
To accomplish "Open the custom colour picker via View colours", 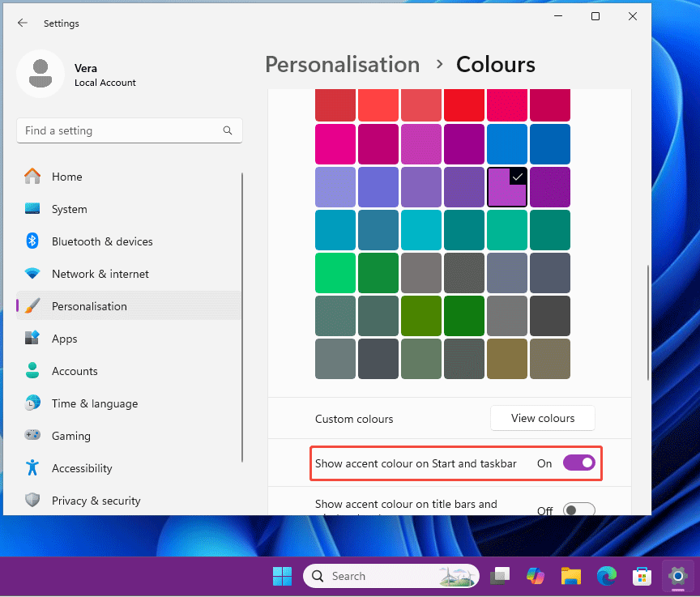I will (x=542, y=418).
